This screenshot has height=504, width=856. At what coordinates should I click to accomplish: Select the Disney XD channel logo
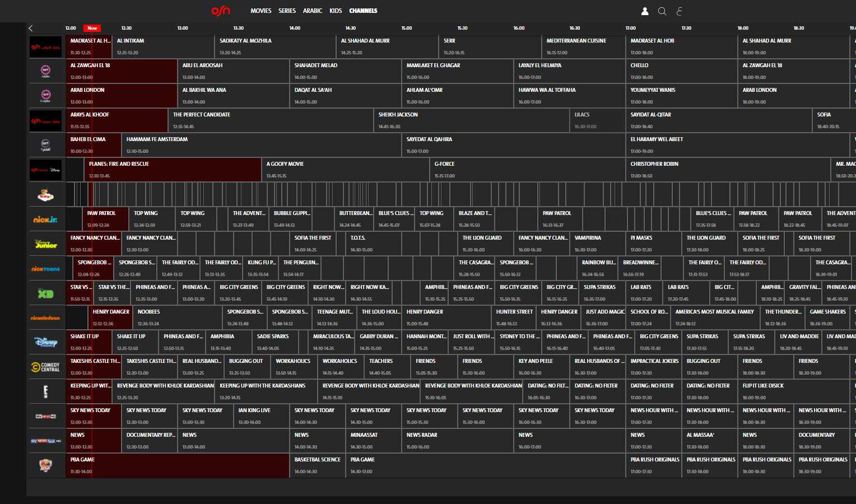[x=46, y=293]
